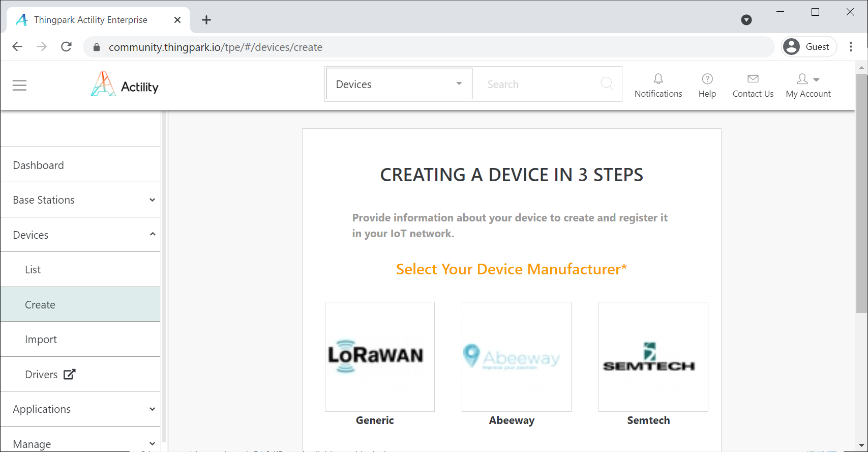
Task: Open the devices List page
Action: (x=80, y=269)
